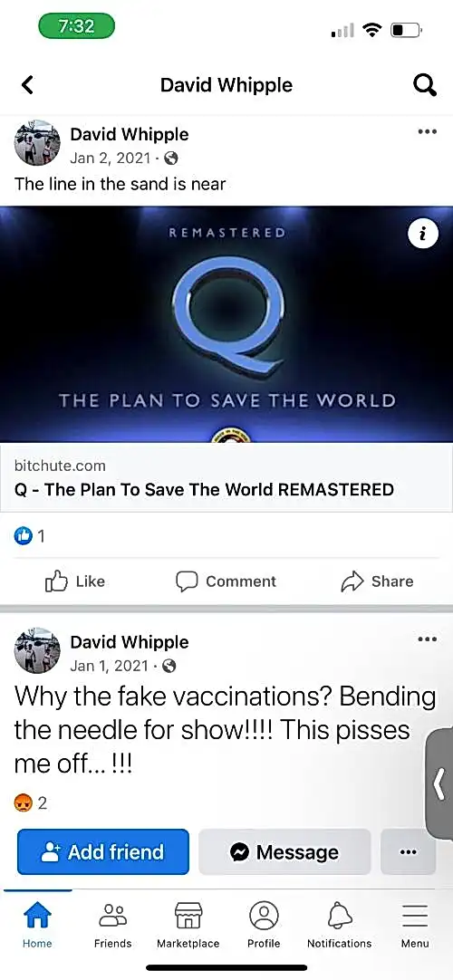Viewport: 453px width, 980px height.
Task: Send a Message to David Whipple
Action: pos(284,852)
